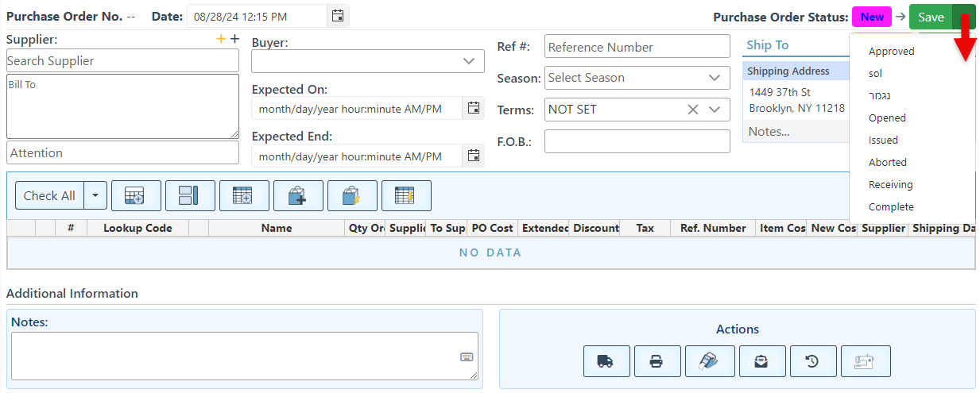Click the split column layout icon
This screenshot has width=980, height=393.
[x=190, y=196]
